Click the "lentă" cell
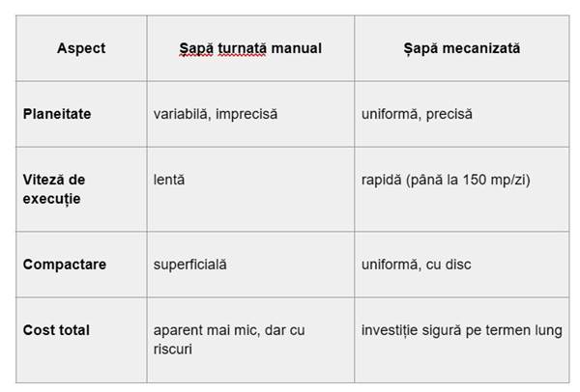Image resolution: width=580 pixels, height=392 pixels. 168,180
